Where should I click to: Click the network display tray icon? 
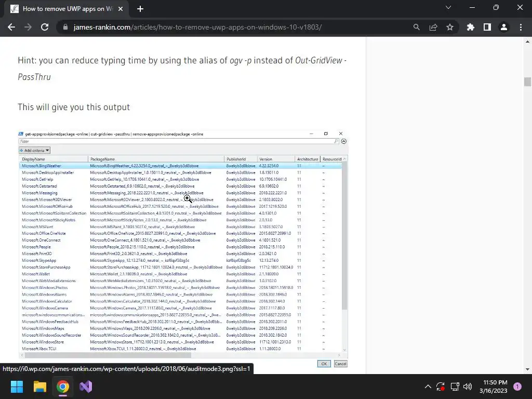click(x=455, y=387)
